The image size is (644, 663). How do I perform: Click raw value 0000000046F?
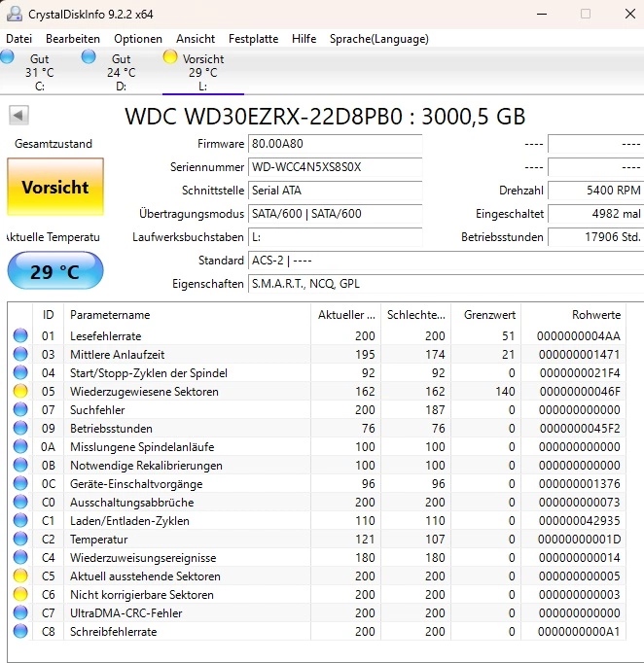580,392
